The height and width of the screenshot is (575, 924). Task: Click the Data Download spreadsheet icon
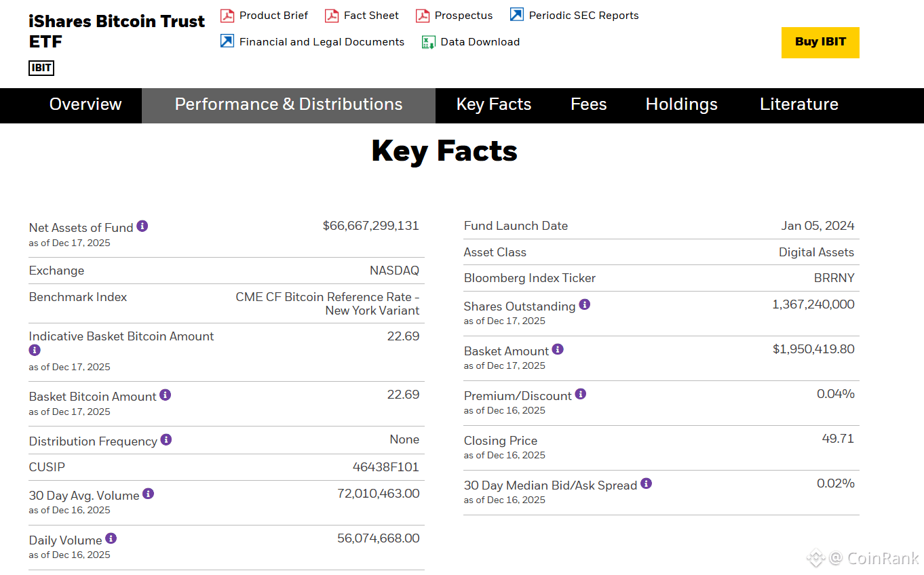(x=428, y=42)
